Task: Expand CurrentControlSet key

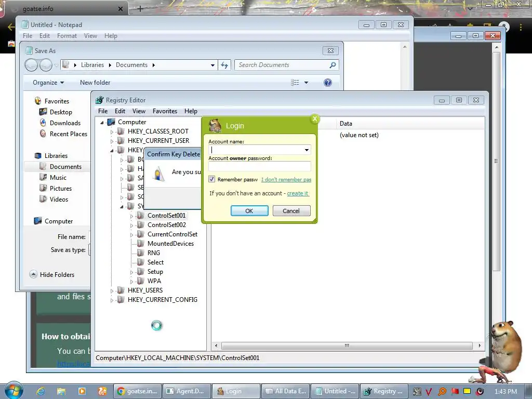Action: click(x=131, y=234)
